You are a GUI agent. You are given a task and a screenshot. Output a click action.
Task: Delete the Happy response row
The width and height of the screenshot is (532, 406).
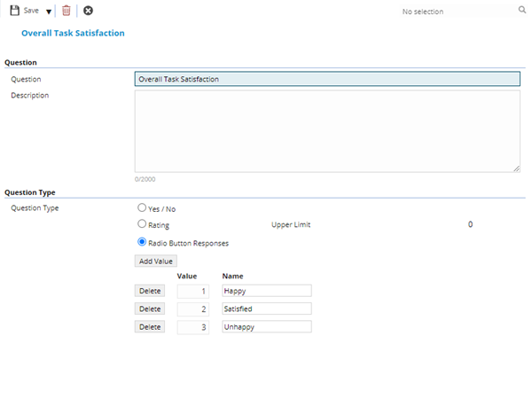(150, 291)
